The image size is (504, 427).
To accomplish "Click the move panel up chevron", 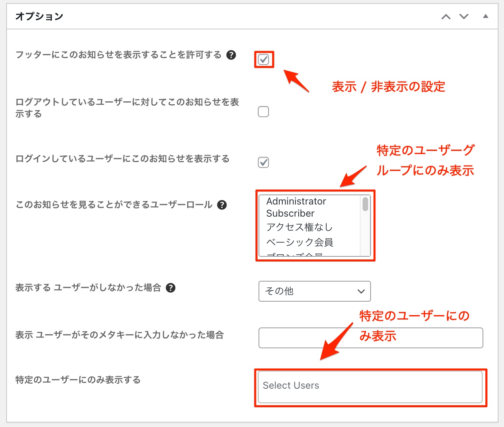I will point(446,17).
